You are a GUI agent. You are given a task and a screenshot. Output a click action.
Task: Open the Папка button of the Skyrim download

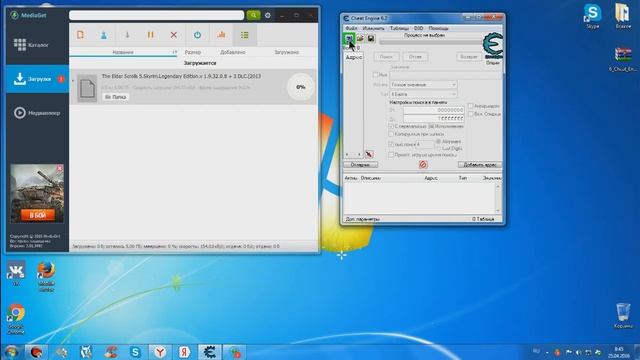click(116, 97)
